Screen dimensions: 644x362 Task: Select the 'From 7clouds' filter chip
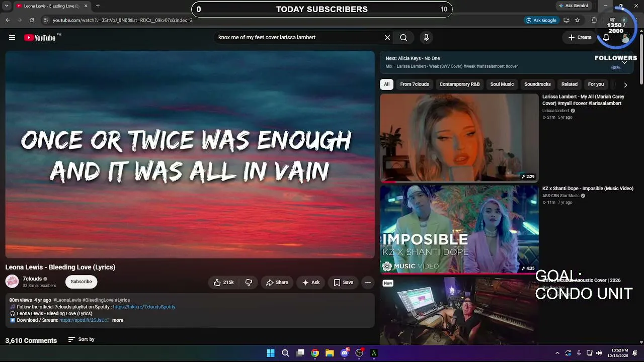pos(415,84)
